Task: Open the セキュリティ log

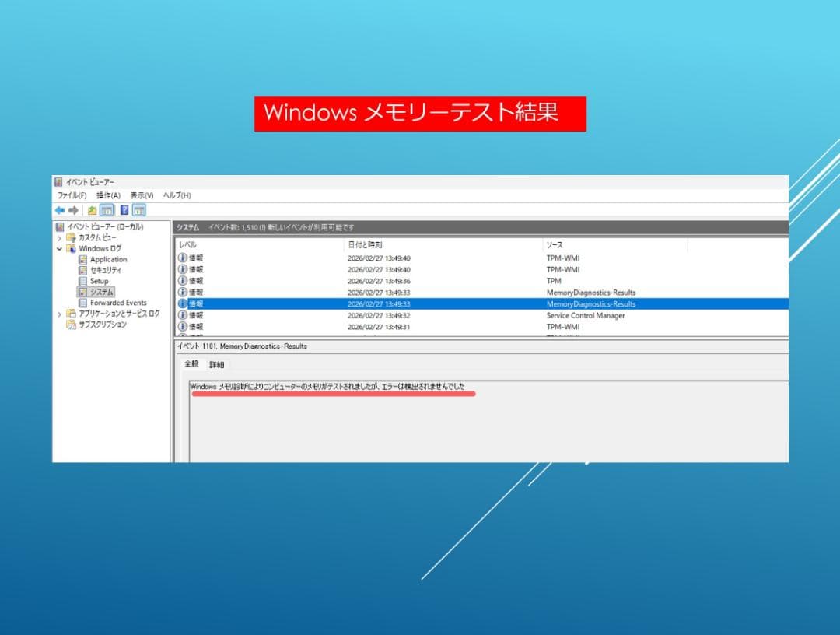Action: pyautogui.click(x=106, y=270)
